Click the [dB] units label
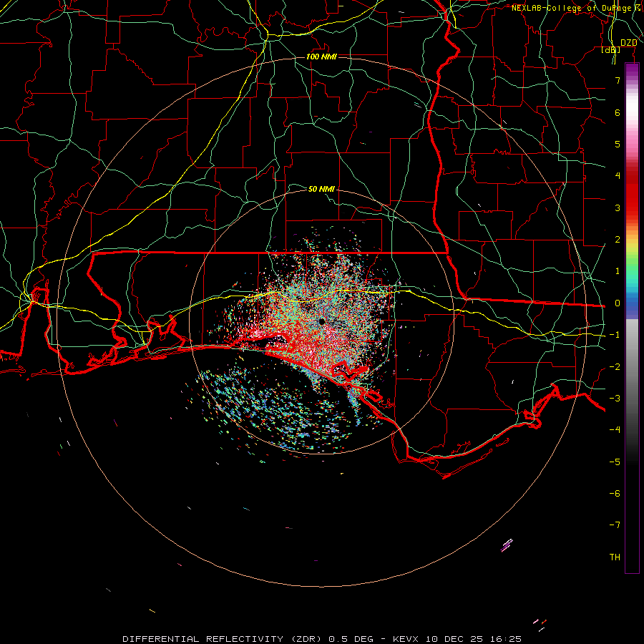 (611, 49)
